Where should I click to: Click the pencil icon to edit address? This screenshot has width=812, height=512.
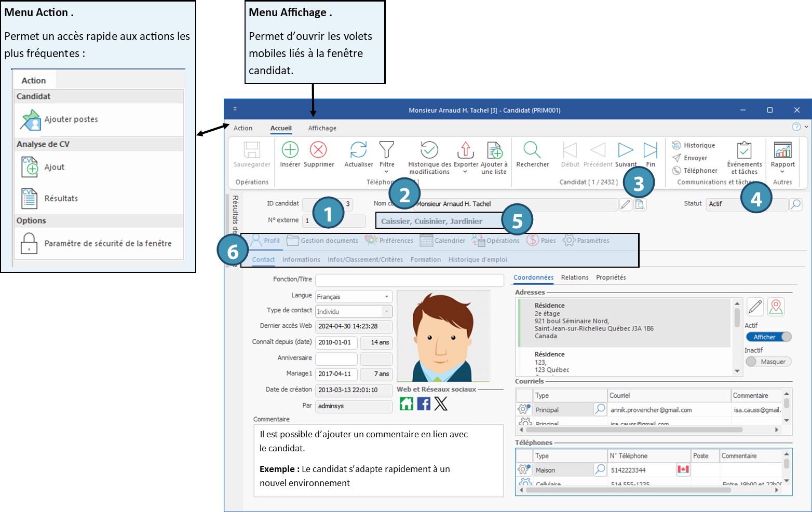(755, 307)
